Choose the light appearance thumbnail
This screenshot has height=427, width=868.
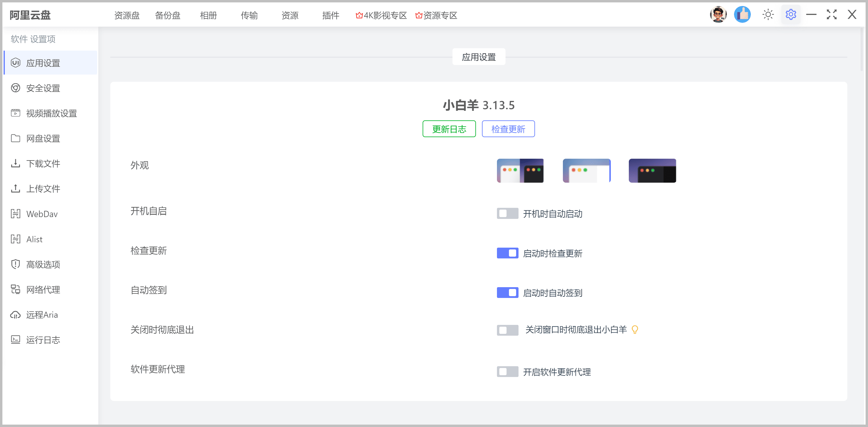587,171
